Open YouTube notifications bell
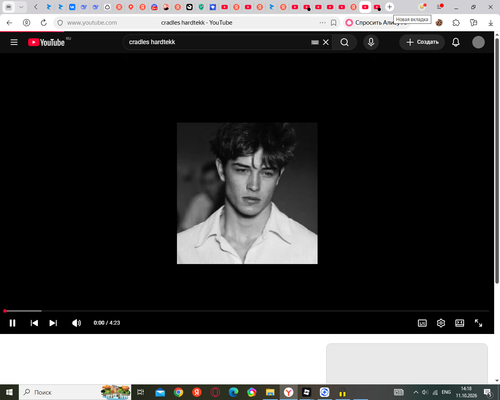 click(456, 42)
